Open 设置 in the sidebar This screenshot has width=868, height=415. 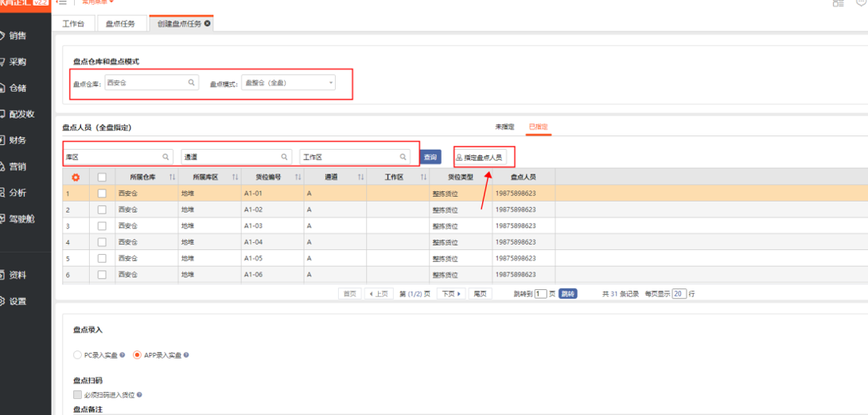point(18,301)
